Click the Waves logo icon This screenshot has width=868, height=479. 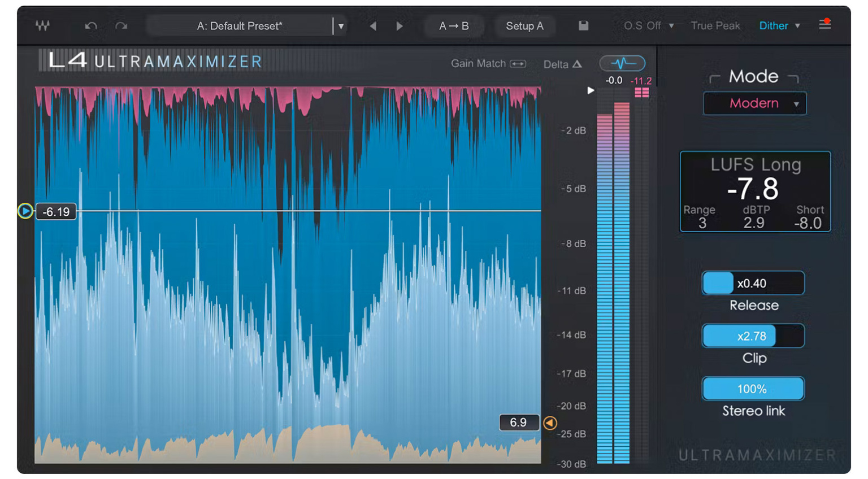click(x=42, y=25)
